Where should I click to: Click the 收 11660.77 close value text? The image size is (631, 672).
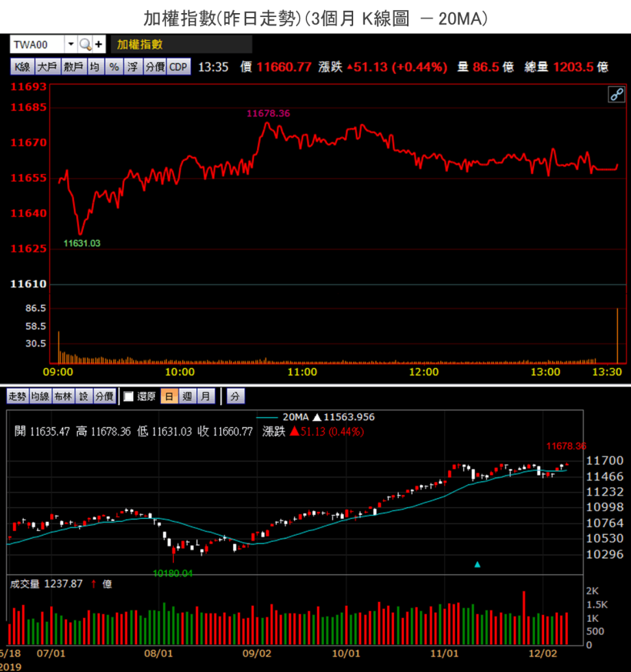pos(225,431)
